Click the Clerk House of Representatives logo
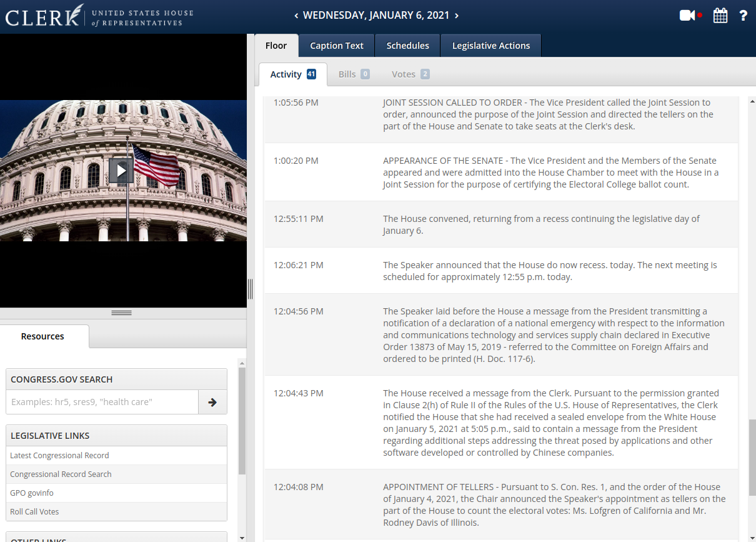The height and width of the screenshot is (542, 756). tap(99, 16)
